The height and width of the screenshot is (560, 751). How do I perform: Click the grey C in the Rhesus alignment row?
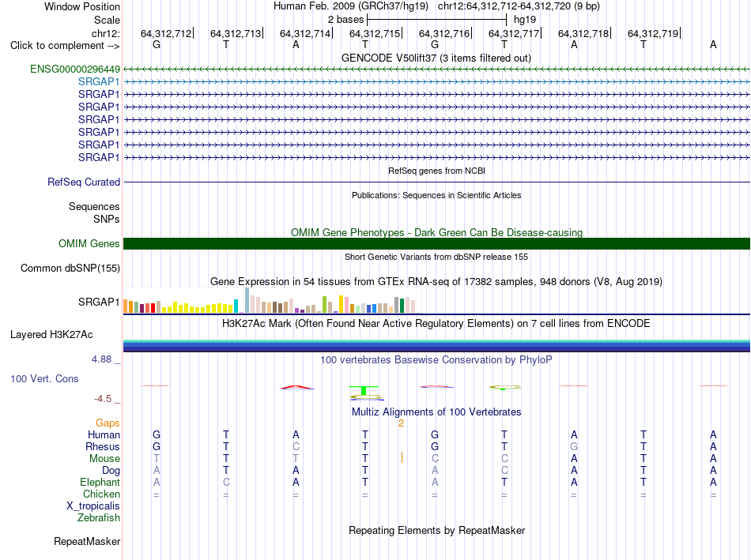[296, 446]
